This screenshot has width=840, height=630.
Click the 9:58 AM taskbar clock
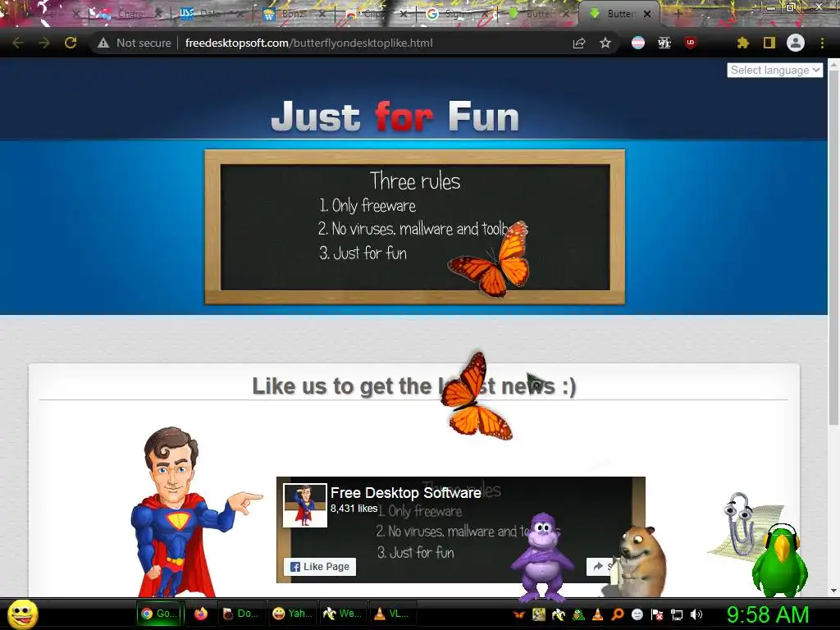coord(768,614)
